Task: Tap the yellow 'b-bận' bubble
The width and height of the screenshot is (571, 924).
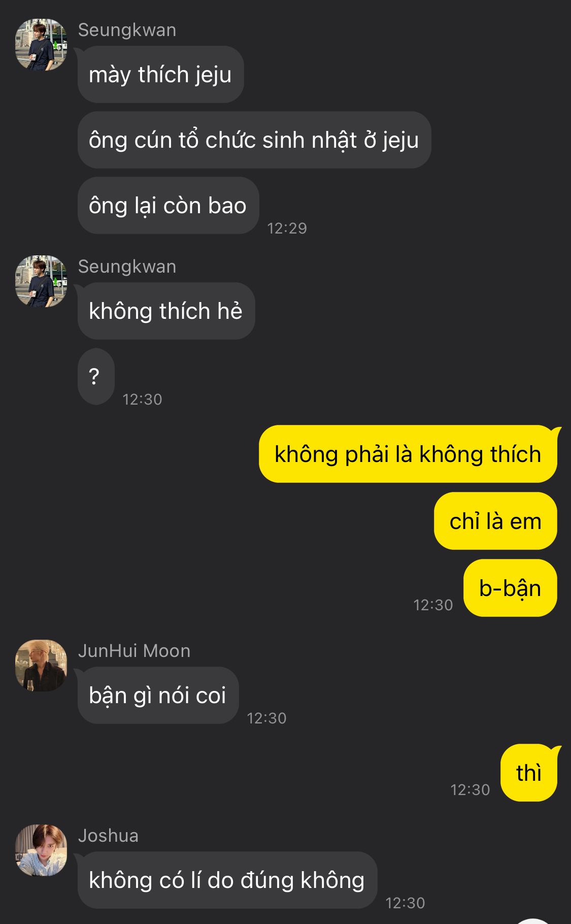Action: (x=510, y=588)
